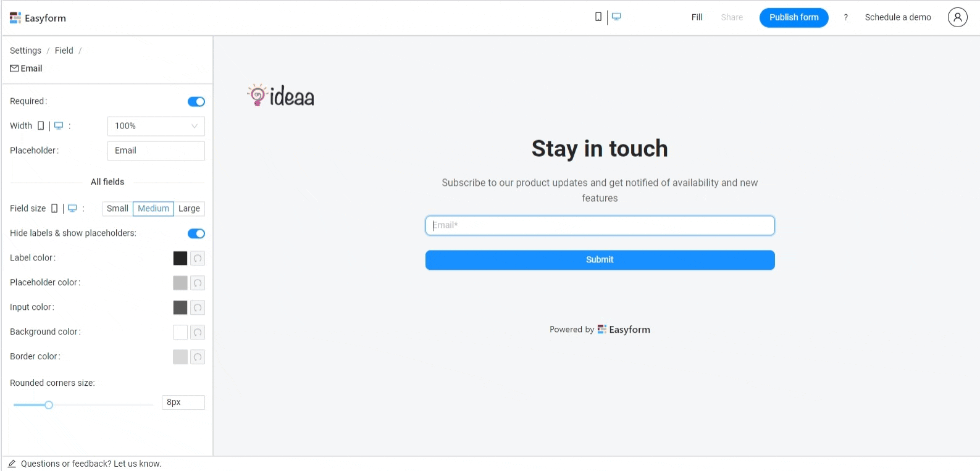Disable Hide labels & show placeholders
This screenshot has width=980, height=471.
click(x=196, y=233)
